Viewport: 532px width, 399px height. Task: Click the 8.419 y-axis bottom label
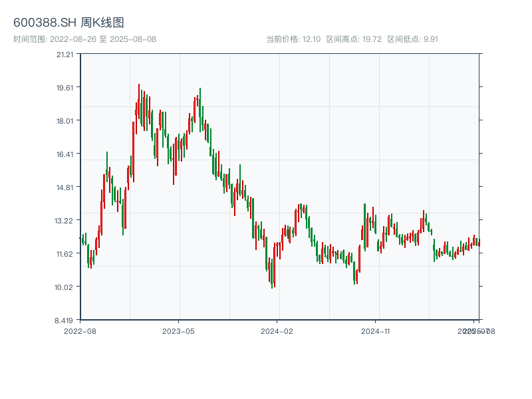tap(65, 321)
